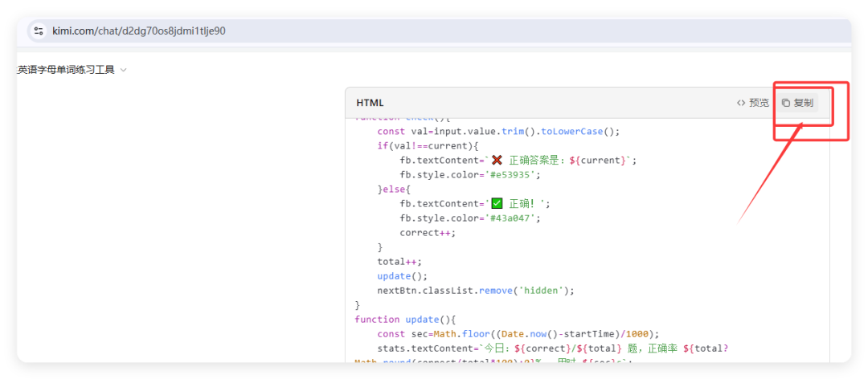The width and height of the screenshot is (868, 379).
Task: Click the kimi.com chat URL
Action: [x=139, y=31]
